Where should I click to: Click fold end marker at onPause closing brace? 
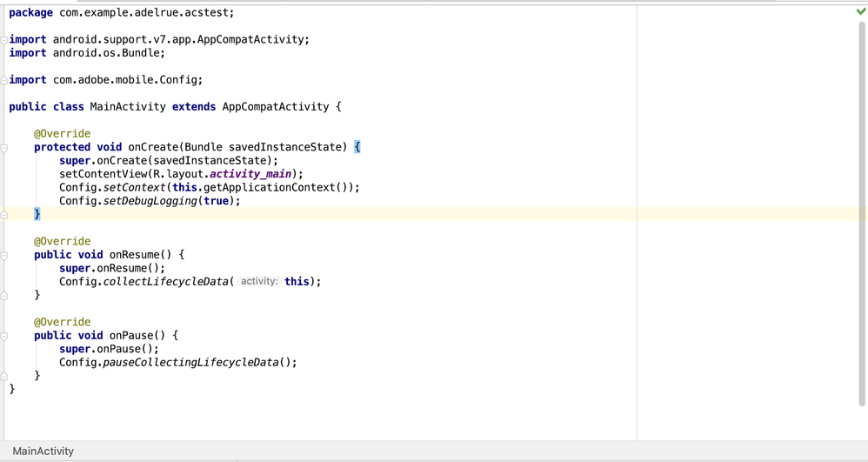click(x=4, y=376)
